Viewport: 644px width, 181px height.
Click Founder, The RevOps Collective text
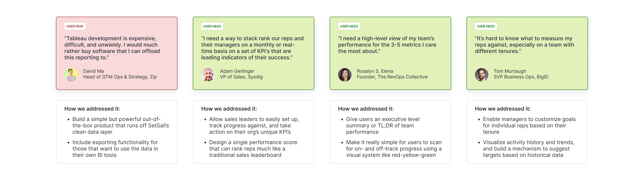click(392, 77)
